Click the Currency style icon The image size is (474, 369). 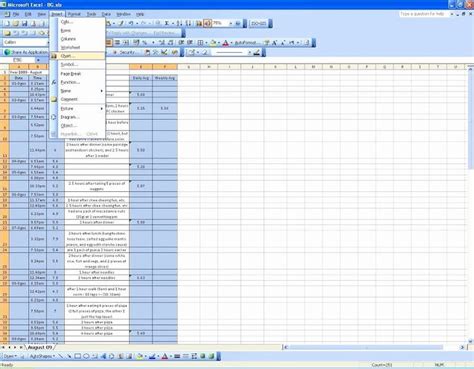click(136, 43)
